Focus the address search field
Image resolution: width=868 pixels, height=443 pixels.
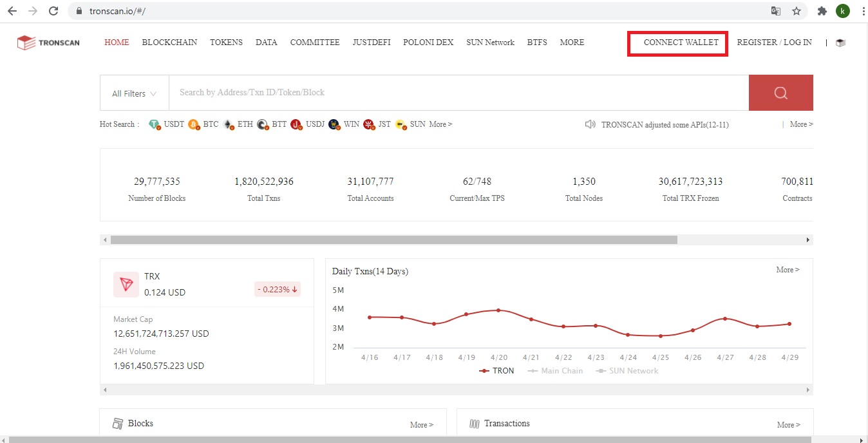coord(458,93)
